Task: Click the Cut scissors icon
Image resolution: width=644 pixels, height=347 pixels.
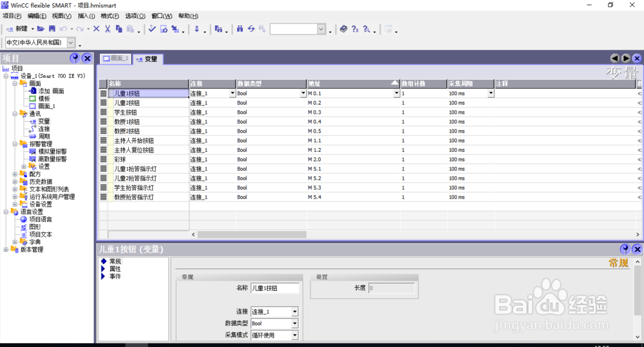Action: [108, 29]
